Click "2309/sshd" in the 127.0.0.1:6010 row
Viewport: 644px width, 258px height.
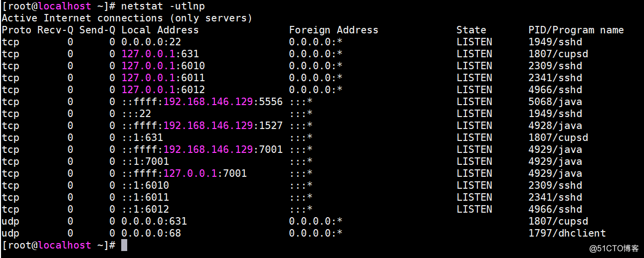tap(555, 66)
